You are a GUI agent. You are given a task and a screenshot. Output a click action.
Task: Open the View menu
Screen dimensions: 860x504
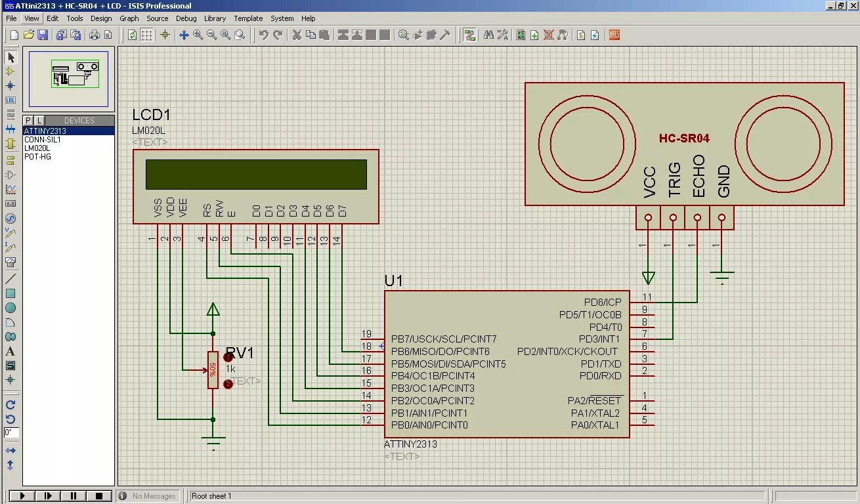click(x=32, y=18)
